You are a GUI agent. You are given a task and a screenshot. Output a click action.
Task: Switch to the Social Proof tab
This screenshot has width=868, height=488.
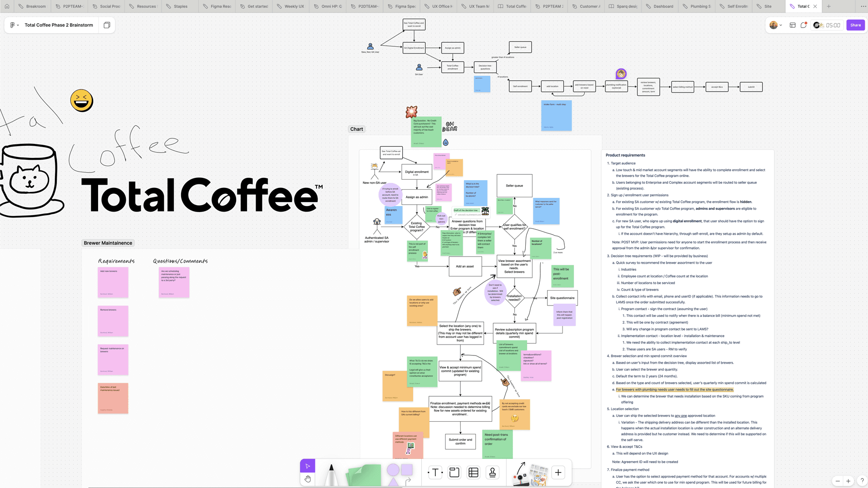[106, 6]
